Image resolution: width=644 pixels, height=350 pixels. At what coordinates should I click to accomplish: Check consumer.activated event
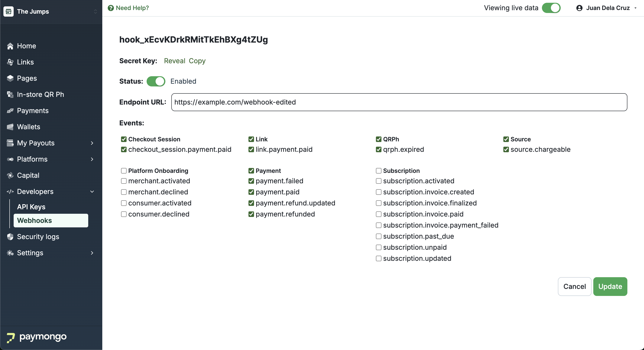point(124,203)
